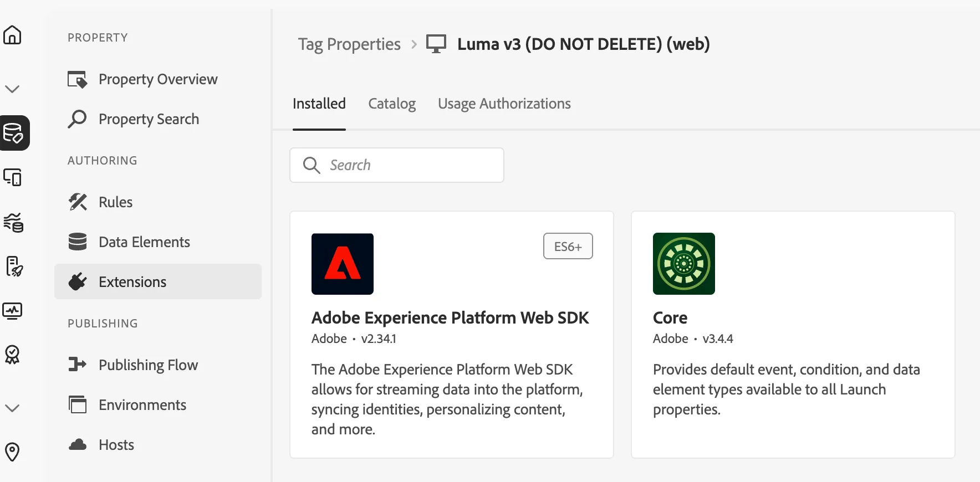Focus the extensions Search field

[397, 165]
